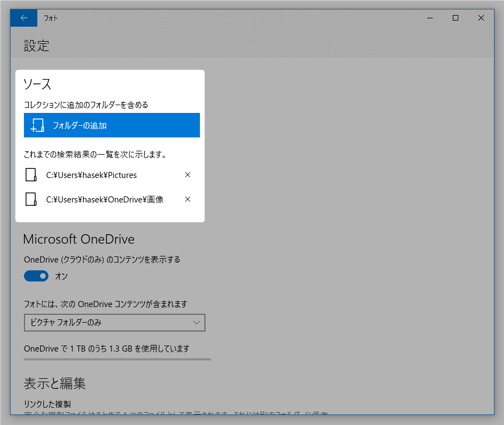
Task: Click the OneDrive storage usage bar
Action: [118, 359]
